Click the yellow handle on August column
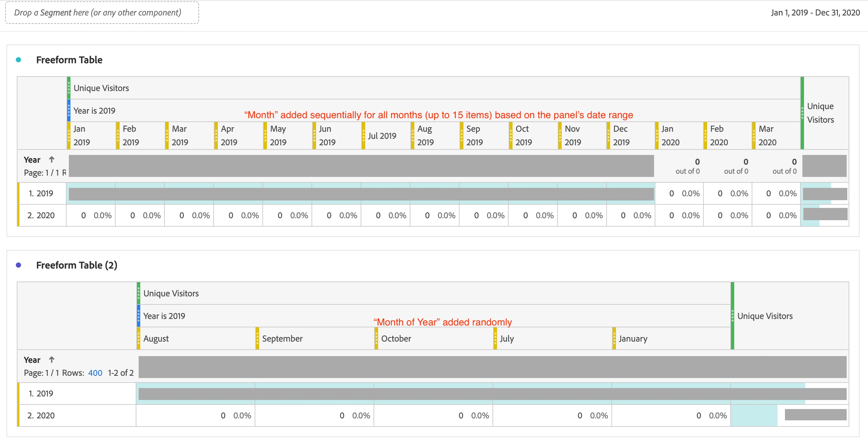 pos(139,339)
